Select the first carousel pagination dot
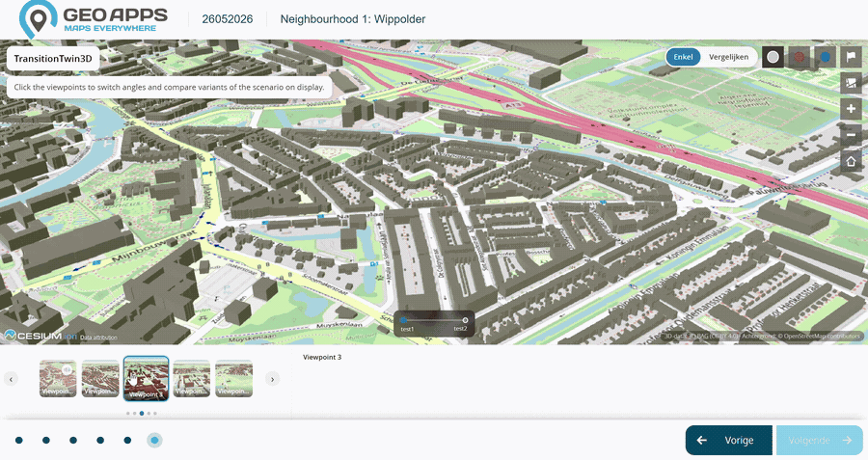868x460 pixels. (x=128, y=413)
